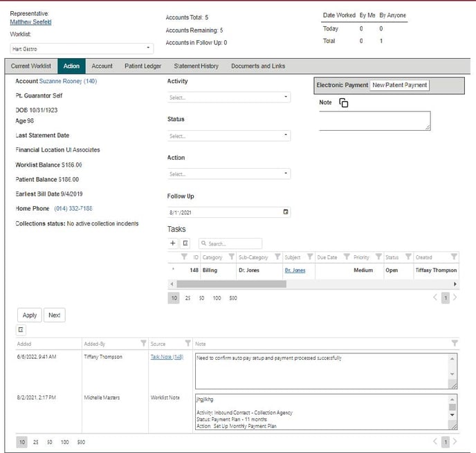The image size is (476, 453).
Task: Open the Statement History tab
Action: tap(196, 66)
